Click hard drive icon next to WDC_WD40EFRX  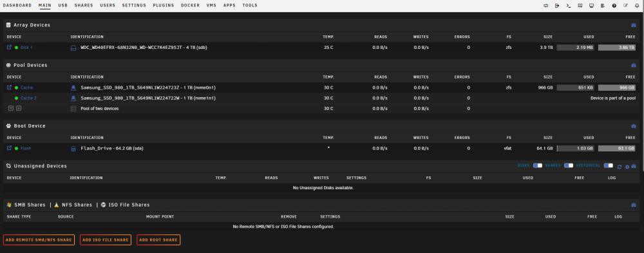point(73,48)
